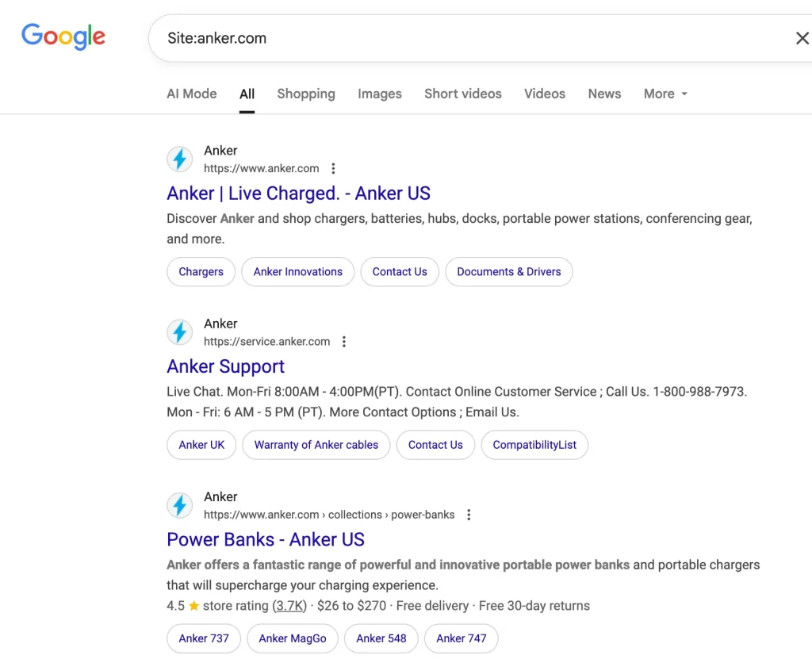812x659 pixels.
Task: Click the 'Free 30-day returns' text
Action: tap(534, 606)
